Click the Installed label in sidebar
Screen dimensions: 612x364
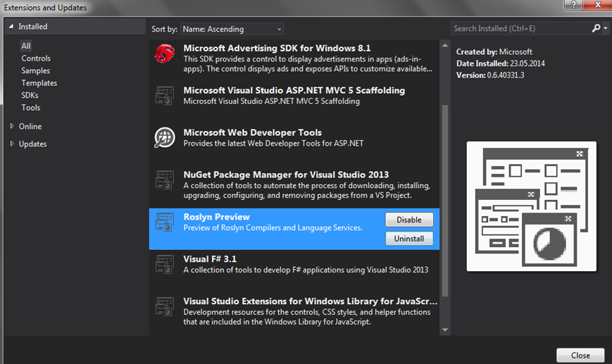(33, 26)
